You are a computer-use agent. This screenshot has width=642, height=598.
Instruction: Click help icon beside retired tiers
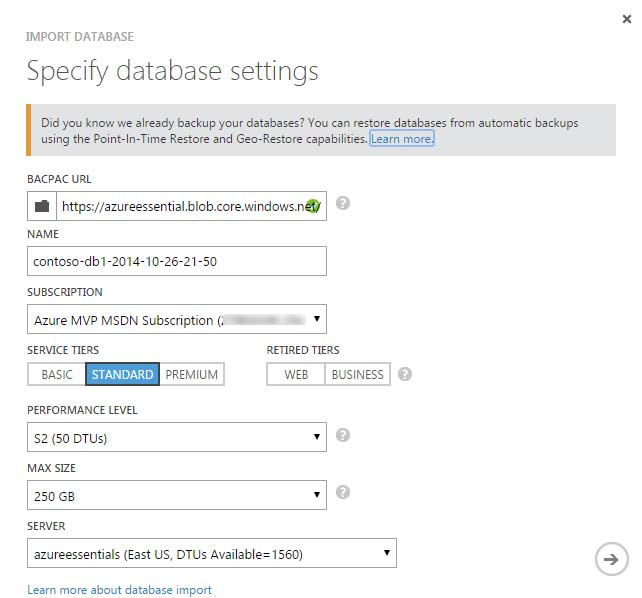tap(404, 374)
